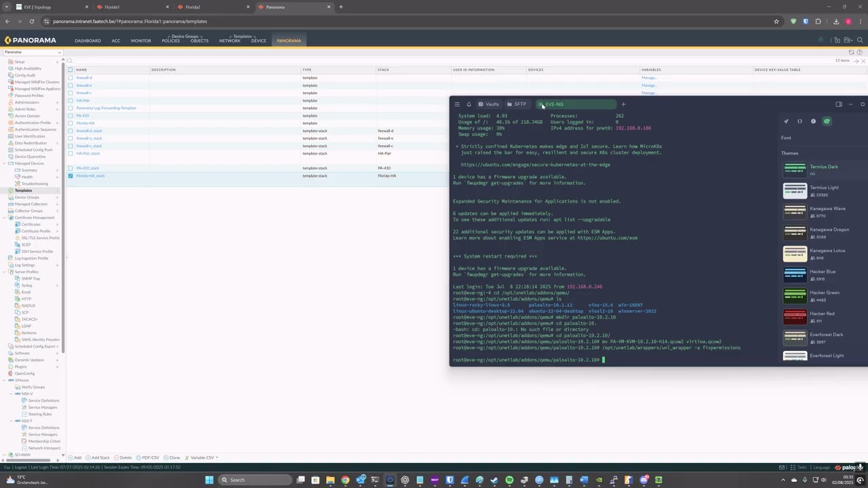Click the Add Stack button

tap(98, 457)
